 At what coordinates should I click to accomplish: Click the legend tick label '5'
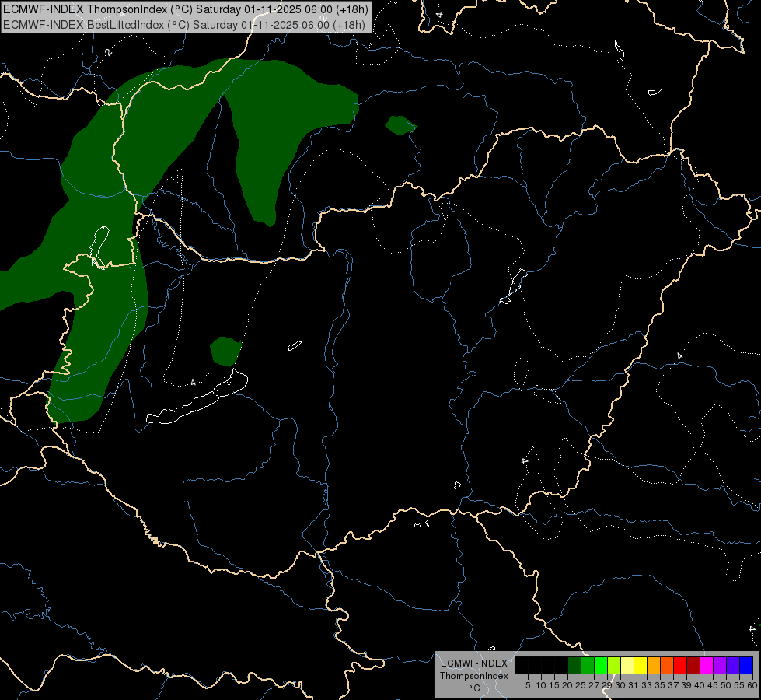click(x=528, y=685)
